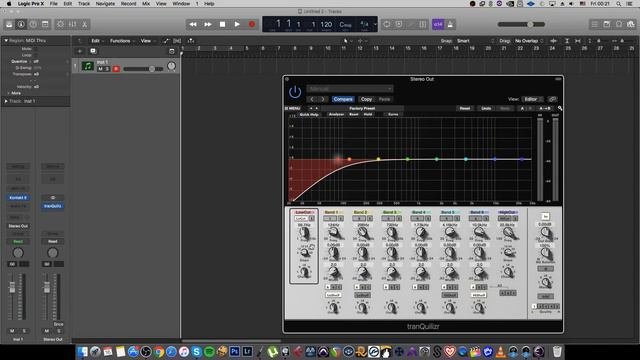Collapse the Region MIDI Thru disclosure triangle

tap(6, 41)
